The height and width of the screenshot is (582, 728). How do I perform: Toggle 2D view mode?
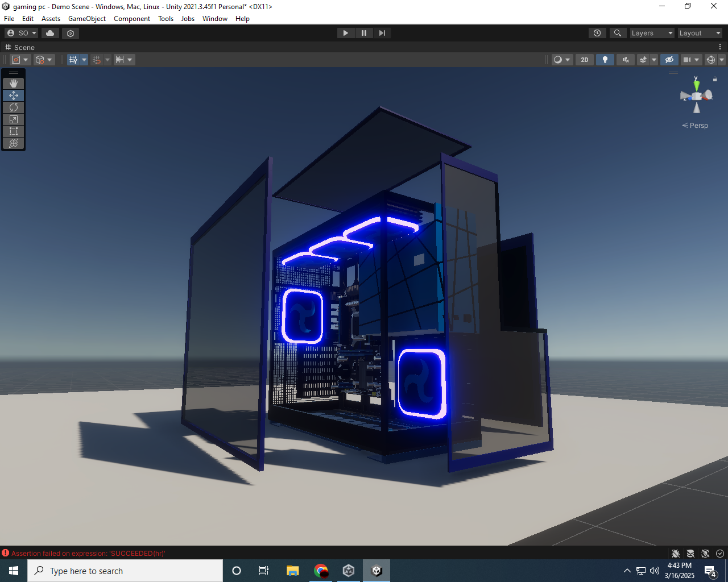pyautogui.click(x=585, y=60)
